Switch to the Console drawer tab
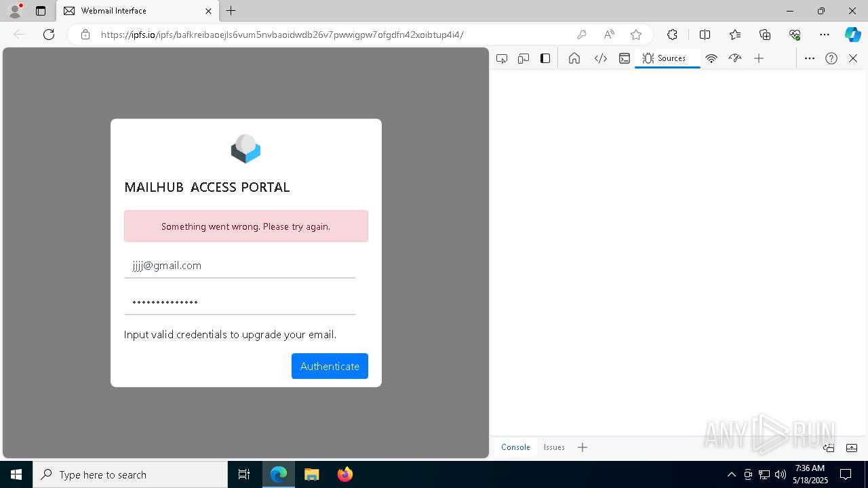 (x=515, y=447)
